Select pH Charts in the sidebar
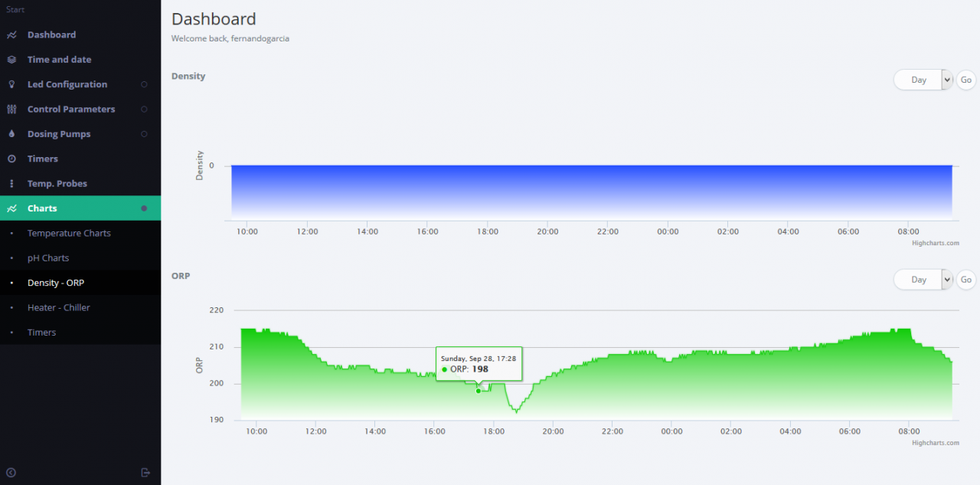 click(48, 258)
